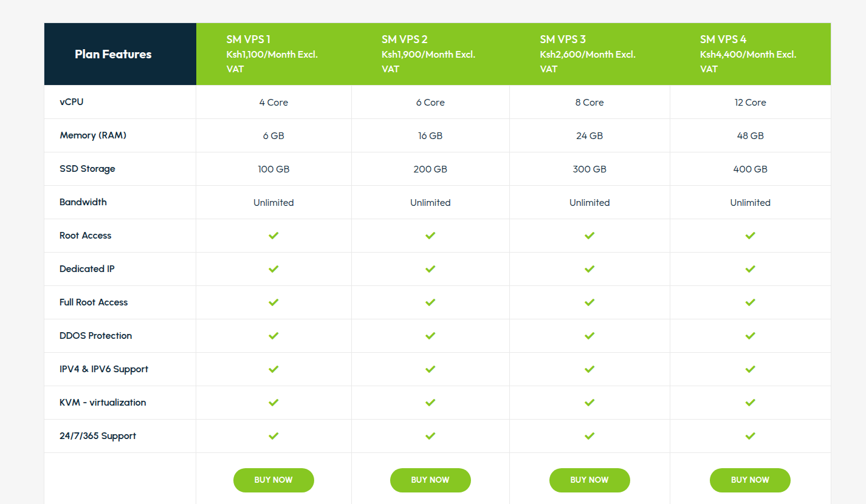Click IPV4 & IPV6 Support checkmark for SM VPS 3
The height and width of the screenshot is (504, 866).
click(x=589, y=369)
